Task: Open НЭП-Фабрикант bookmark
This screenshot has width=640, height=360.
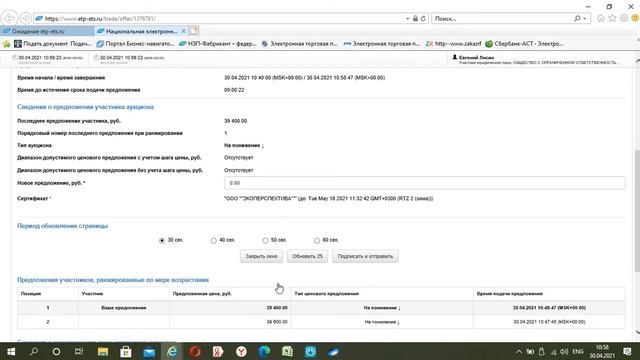Action: tap(218, 44)
